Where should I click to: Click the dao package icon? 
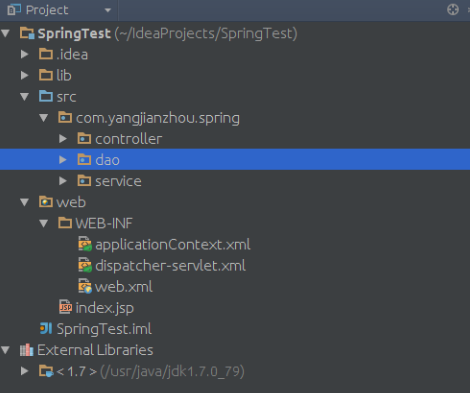point(84,159)
